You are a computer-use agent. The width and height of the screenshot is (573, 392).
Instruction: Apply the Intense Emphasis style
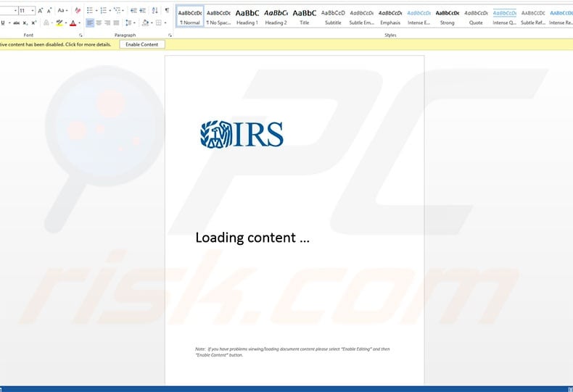tap(419, 17)
